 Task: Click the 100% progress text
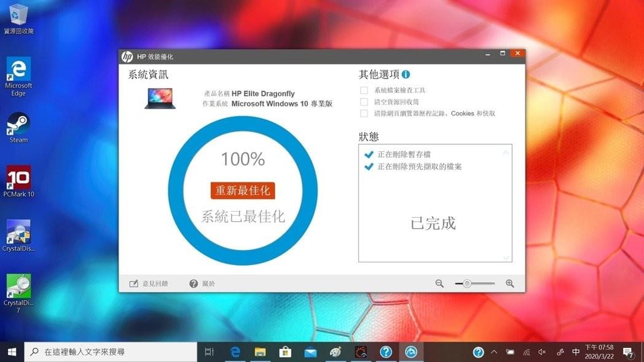(x=243, y=159)
